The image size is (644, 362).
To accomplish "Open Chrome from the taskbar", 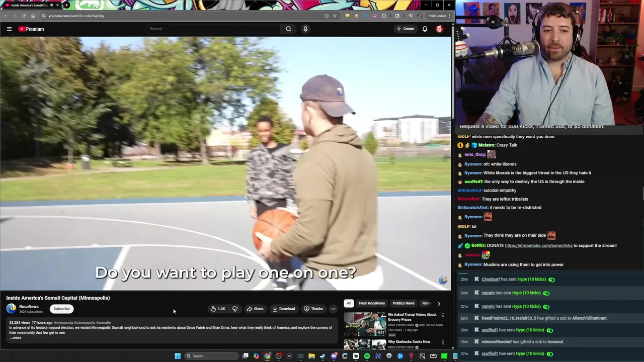I will click(267, 356).
